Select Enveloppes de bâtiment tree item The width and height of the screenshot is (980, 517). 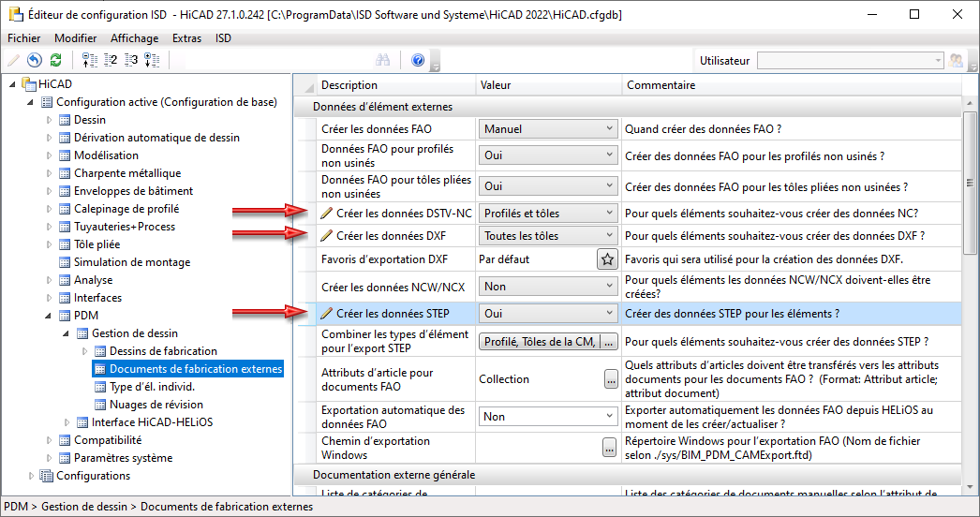[x=133, y=191]
